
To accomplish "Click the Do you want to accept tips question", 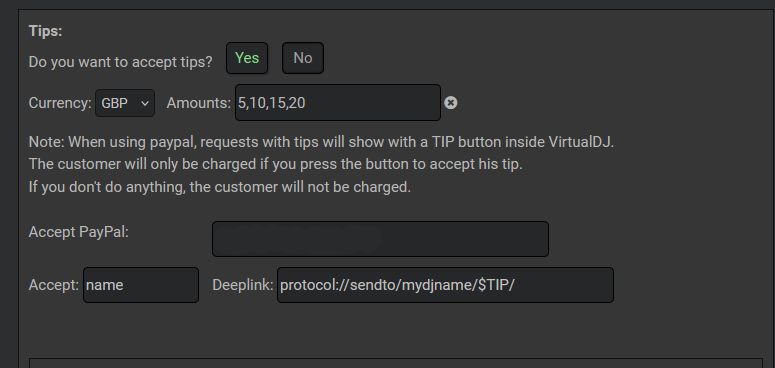I will (121, 62).
